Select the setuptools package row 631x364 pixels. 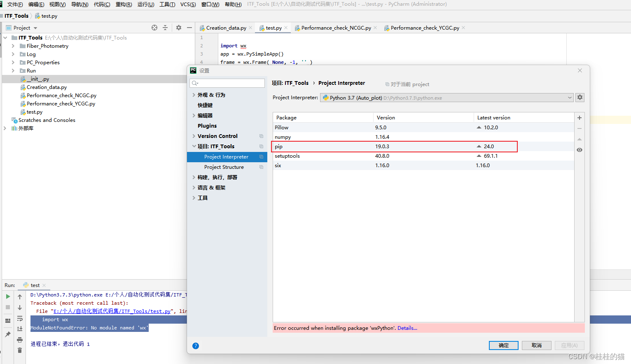pos(423,156)
